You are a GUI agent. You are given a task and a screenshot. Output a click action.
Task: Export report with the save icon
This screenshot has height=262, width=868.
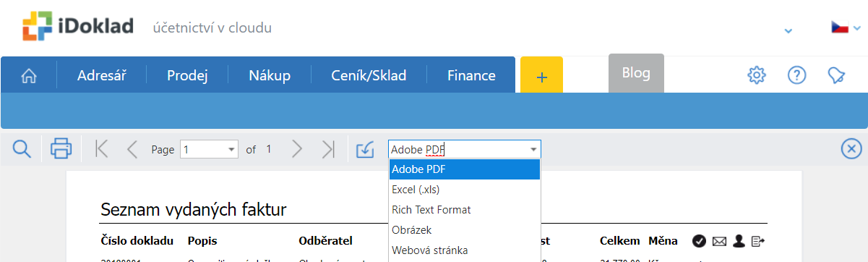click(366, 149)
